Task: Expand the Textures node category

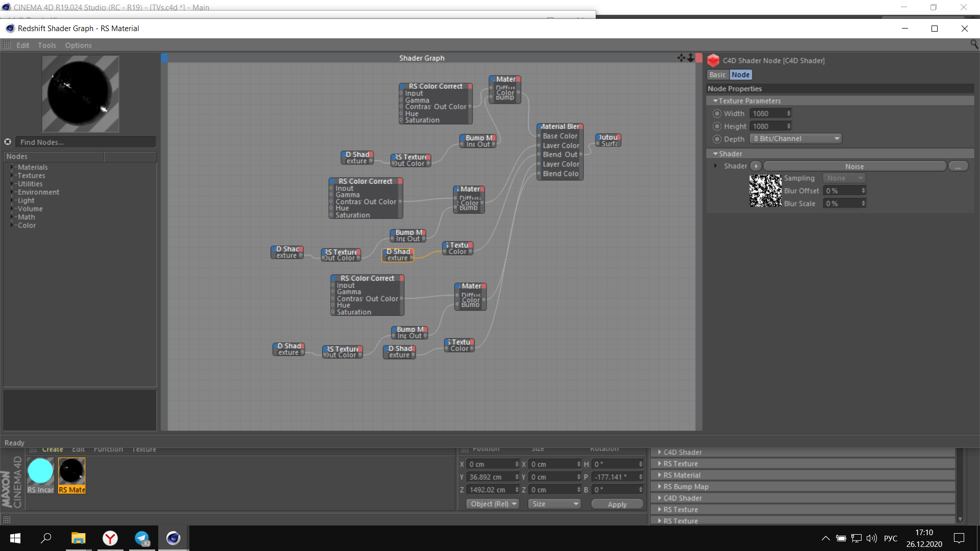Action: click(x=12, y=176)
